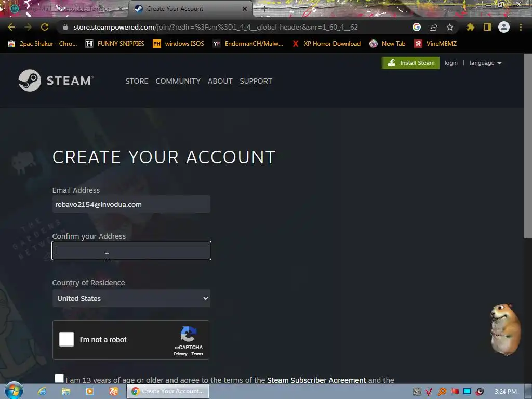532x399 pixels.
Task: Open FUNNY SNIPPIES bookmark
Action: coord(115,44)
